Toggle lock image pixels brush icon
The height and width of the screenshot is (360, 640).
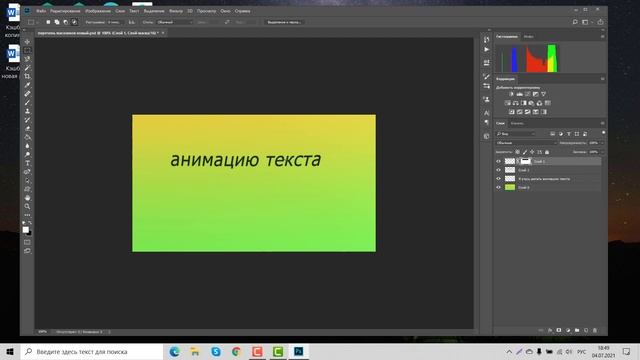click(525, 152)
